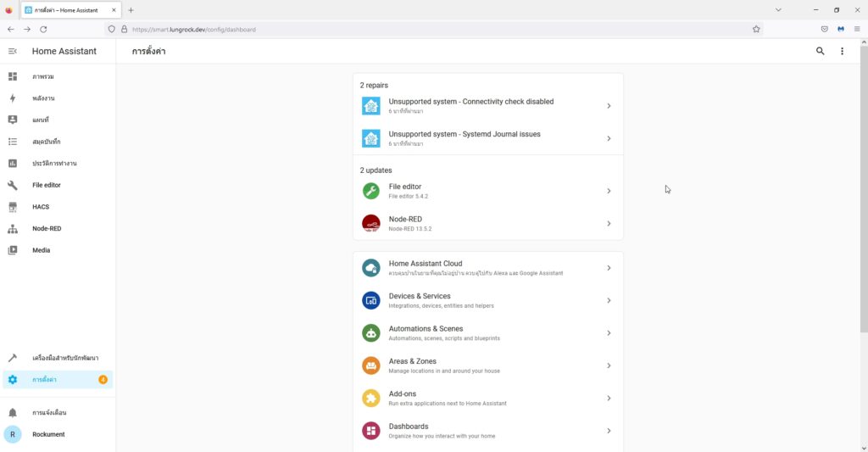This screenshot has width=868, height=452.
Task: Expand the Dashboards chevron
Action: tap(609, 431)
